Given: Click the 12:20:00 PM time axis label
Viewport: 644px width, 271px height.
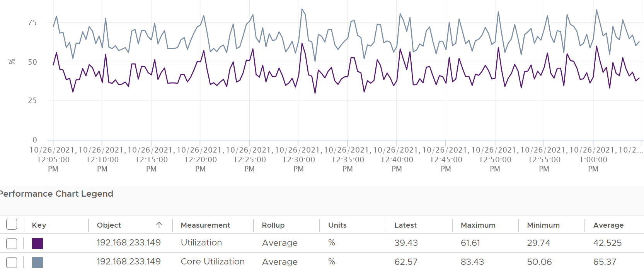Looking at the screenshot, I should (x=200, y=159).
